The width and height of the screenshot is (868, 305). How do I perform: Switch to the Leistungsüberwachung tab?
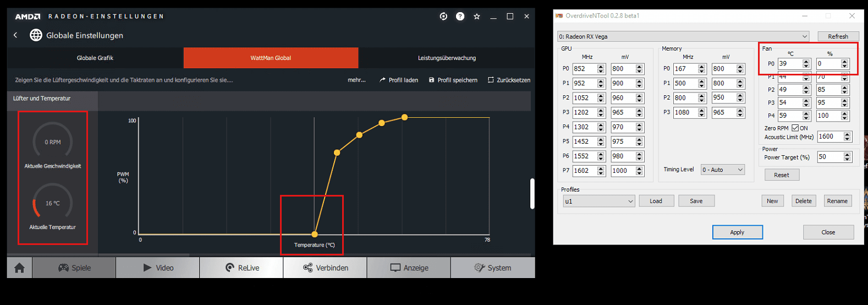pyautogui.click(x=447, y=58)
